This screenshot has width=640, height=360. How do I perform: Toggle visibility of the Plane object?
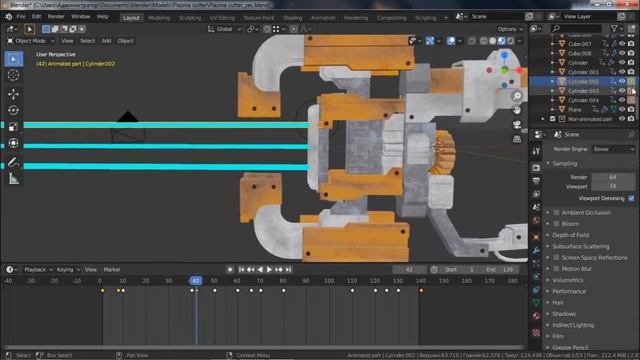point(622,109)
